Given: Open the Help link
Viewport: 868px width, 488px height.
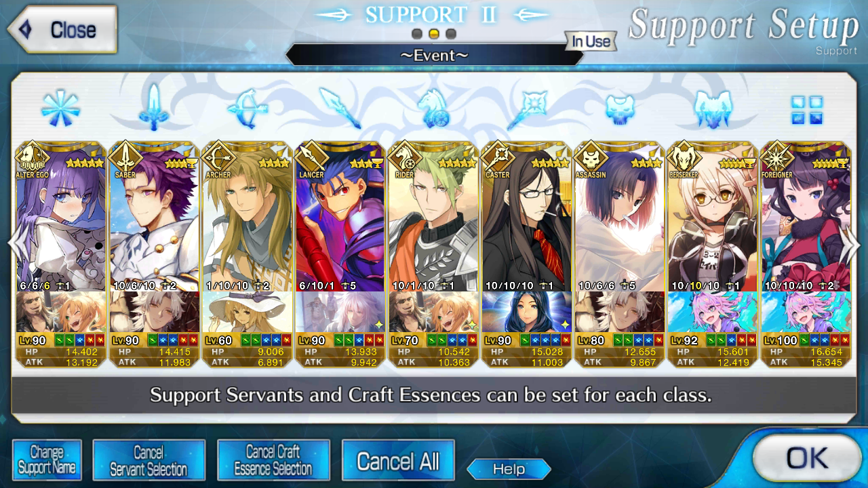Looking at the screenshot, I should coord(509,469).
